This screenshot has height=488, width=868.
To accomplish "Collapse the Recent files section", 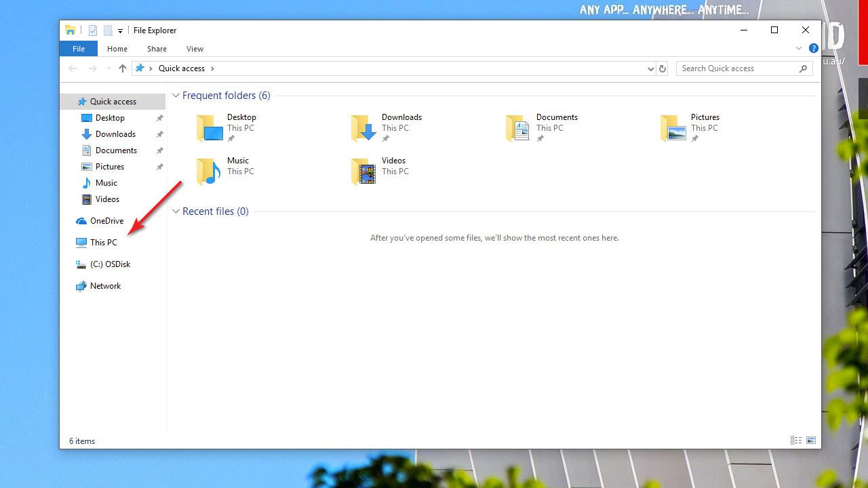I will pos(176,211).
